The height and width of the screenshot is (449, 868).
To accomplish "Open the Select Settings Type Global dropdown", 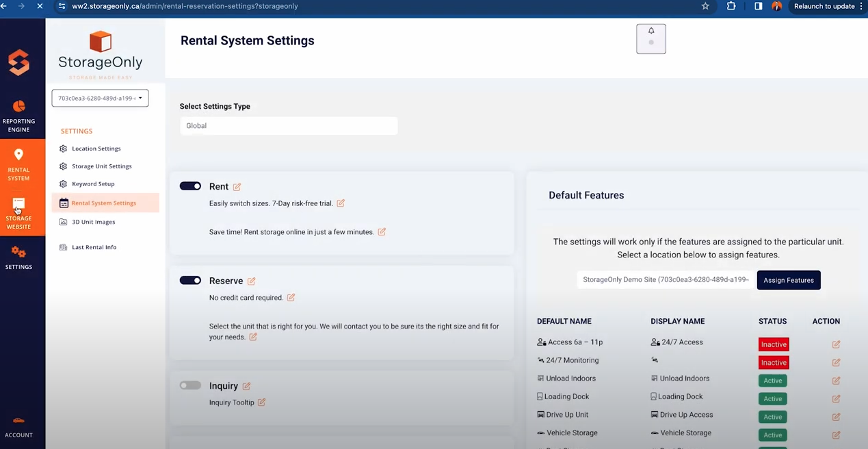I will point(288,126).
